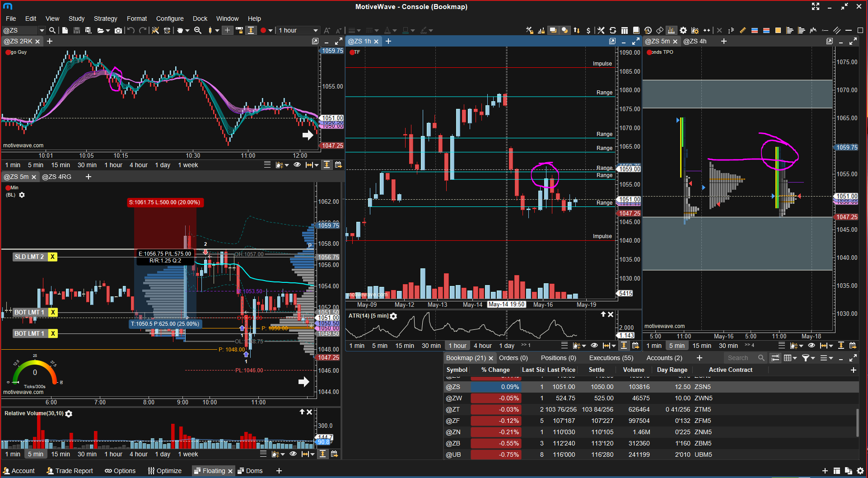
Task: Click the orange square fill swatch
Action: point(778,30)
